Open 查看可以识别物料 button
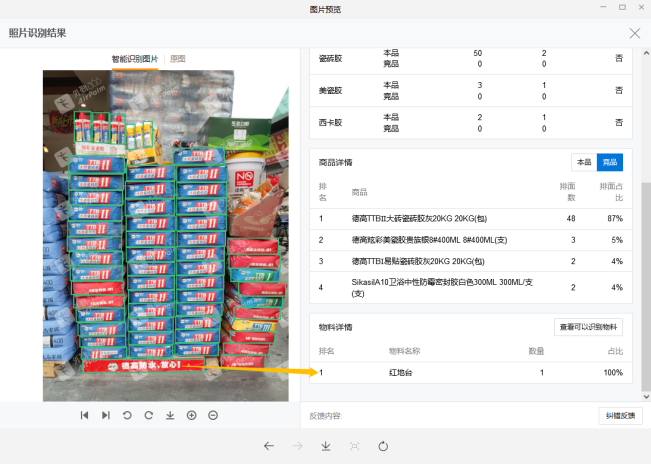This screenshot has height=465, width=651. [x=588, y=327]
